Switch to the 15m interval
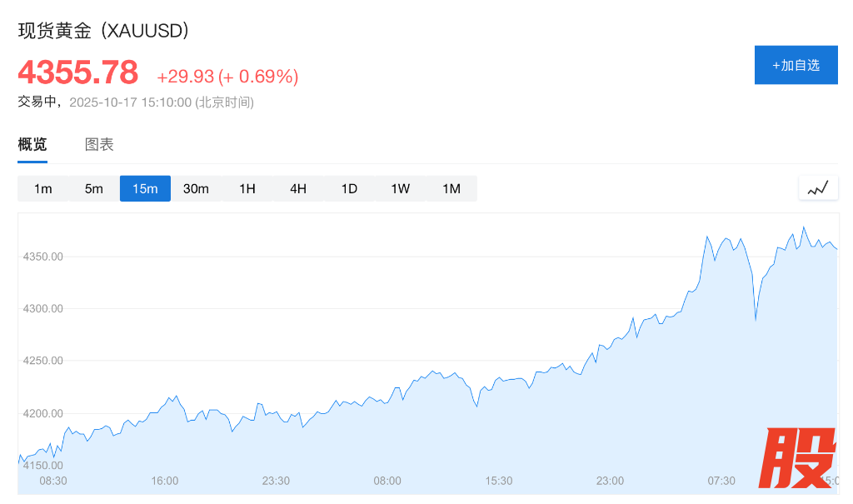Screen dimensions: 853x504 pos(145,188)
